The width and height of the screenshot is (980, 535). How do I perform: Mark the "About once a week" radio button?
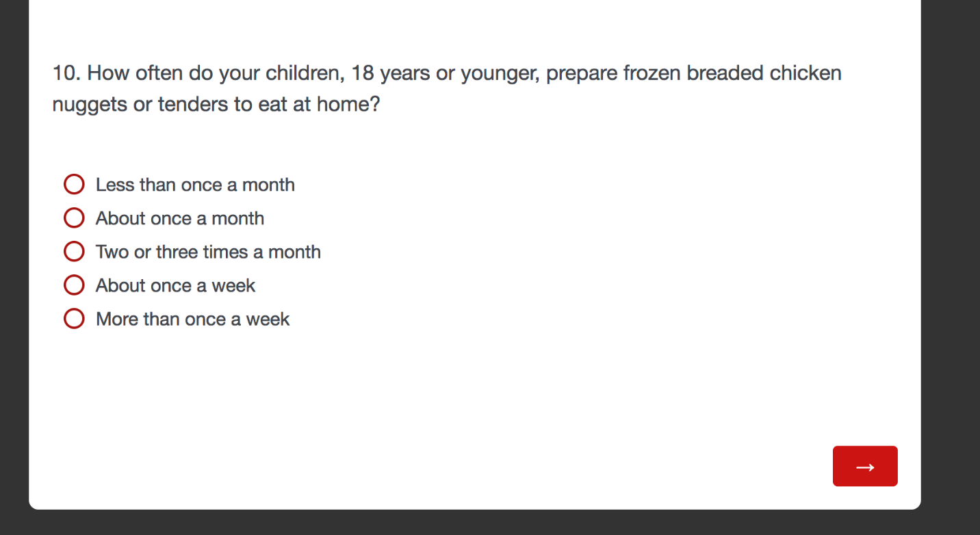[x=74, y=285]
